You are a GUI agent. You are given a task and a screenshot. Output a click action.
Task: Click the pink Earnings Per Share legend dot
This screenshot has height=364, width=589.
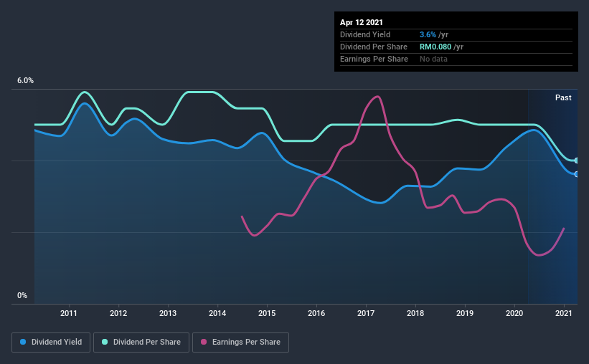point(204,342)
